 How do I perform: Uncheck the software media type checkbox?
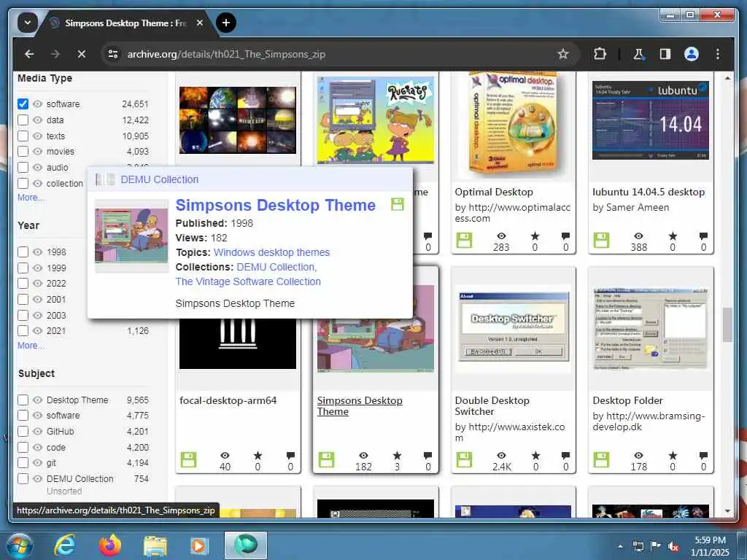coord(23,104)
